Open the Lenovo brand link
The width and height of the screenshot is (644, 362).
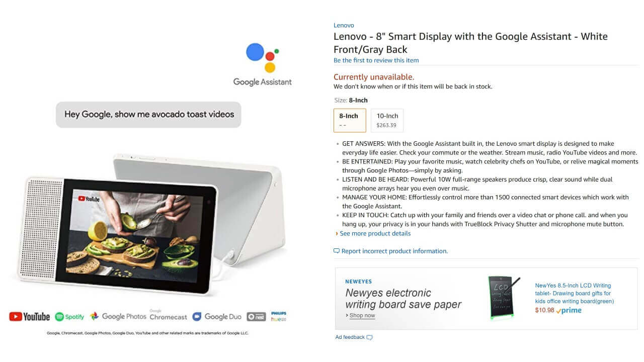(x=344, y=25)
